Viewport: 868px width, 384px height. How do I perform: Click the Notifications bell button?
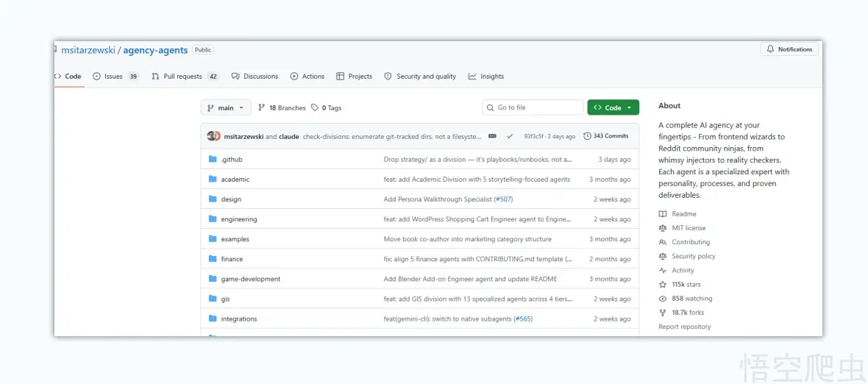(789, 49)
